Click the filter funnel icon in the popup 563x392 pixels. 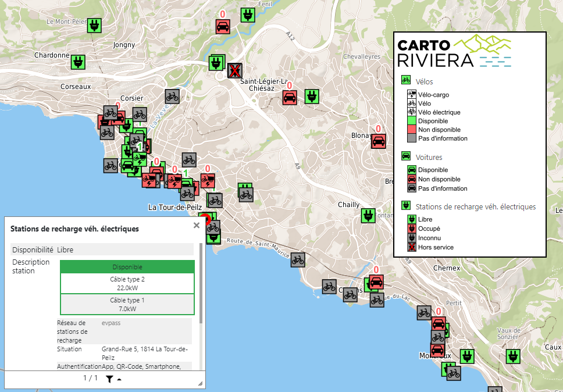pos(109,379)
